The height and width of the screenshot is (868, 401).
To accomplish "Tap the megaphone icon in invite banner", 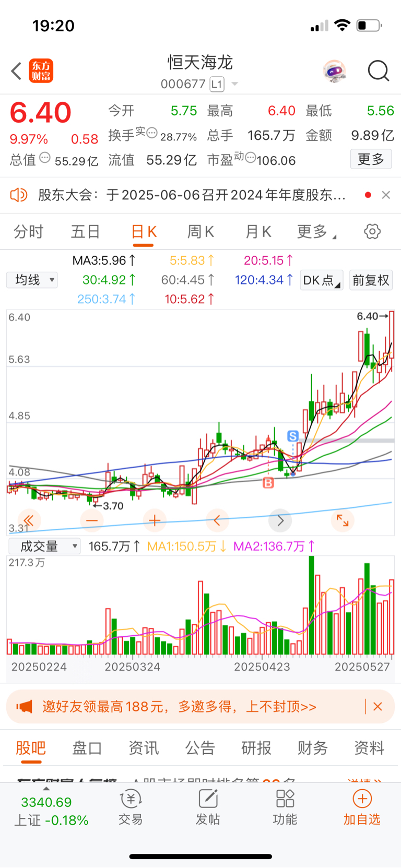I will click(24, 707).
